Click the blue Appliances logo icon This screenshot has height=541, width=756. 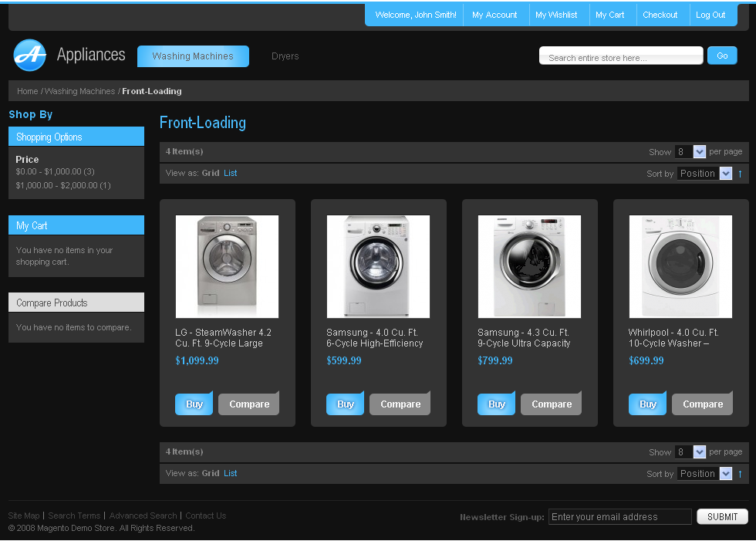tap(30, 55)
